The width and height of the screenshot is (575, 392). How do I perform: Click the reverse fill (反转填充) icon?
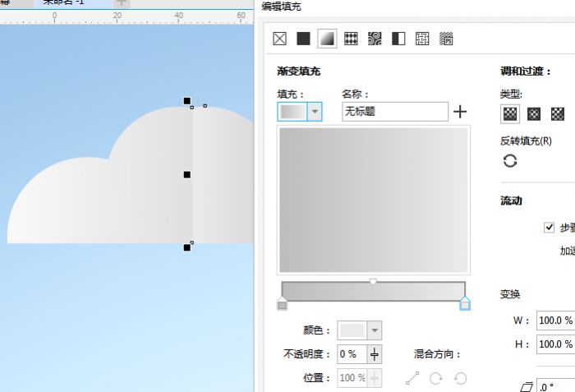point(510,160)
